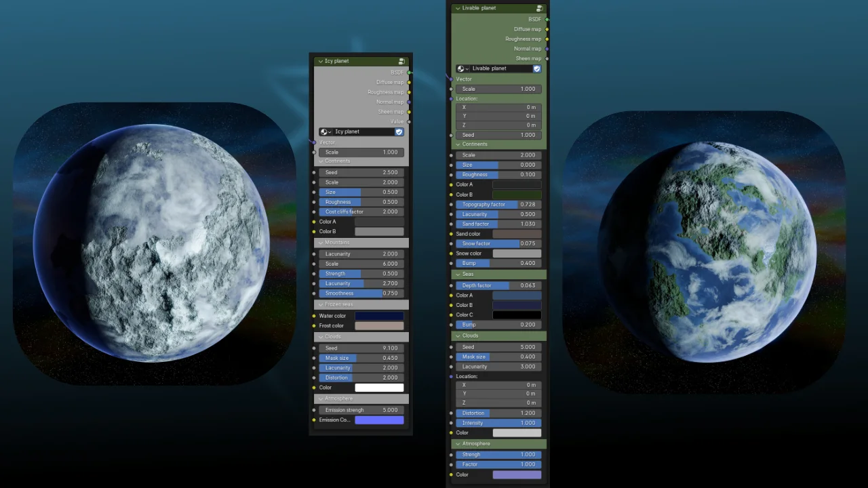The image size is (868, 488).
Task: Click the node group icon in Livable planet header
Action: pos(540,8)
